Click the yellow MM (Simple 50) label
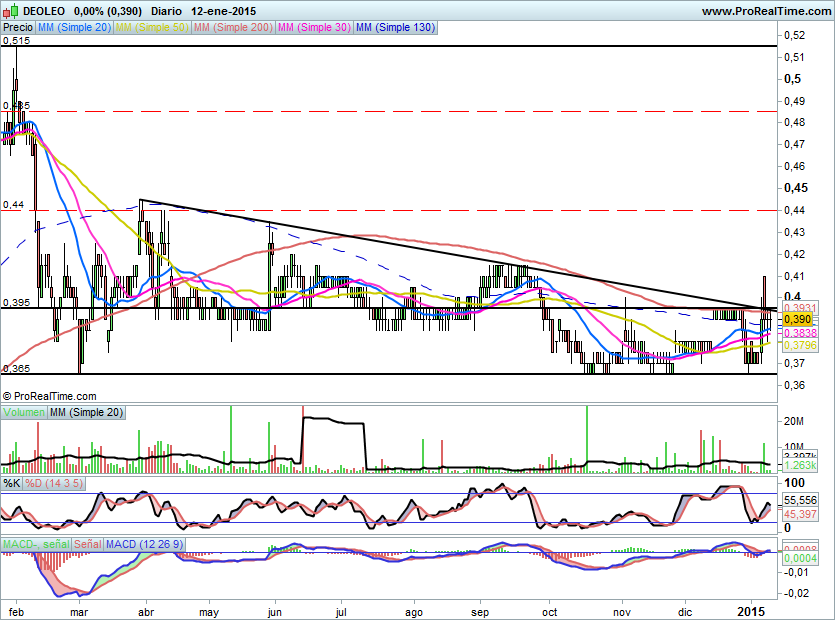 [x=152, y=27]
